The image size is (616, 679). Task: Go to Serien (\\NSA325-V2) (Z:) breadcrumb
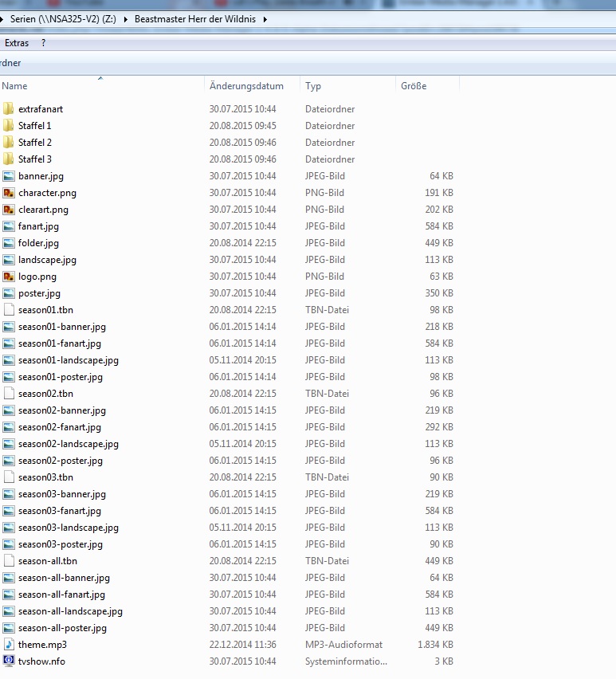63,19
